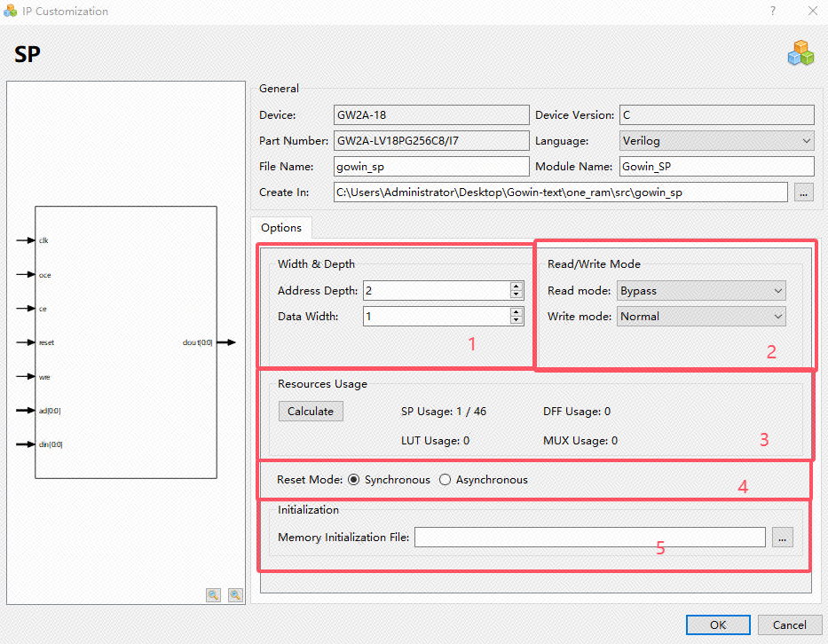Image resolution: width=828 pixels, height=644 pixels.
Task: Increase Address Depth with the up arrow
Action: click(x=517, y=287)
